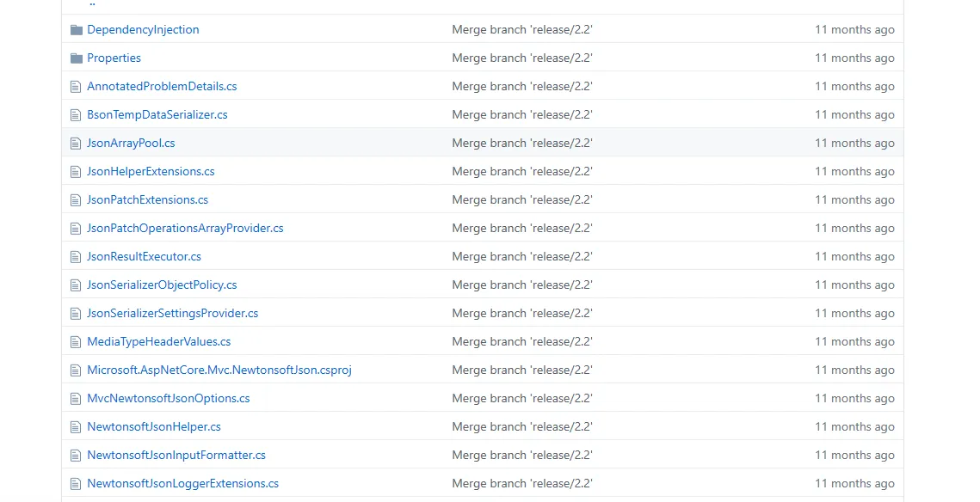Click commit message in AnnotatedProblemDetails.cs row
The height and width of the screenshot is (502, 980).
(x=522, y=86)
